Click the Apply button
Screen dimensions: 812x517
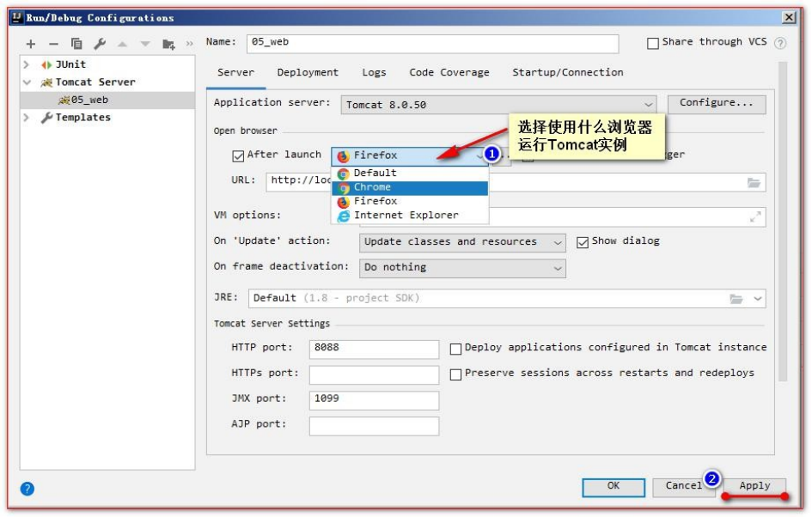pos(754,487)
